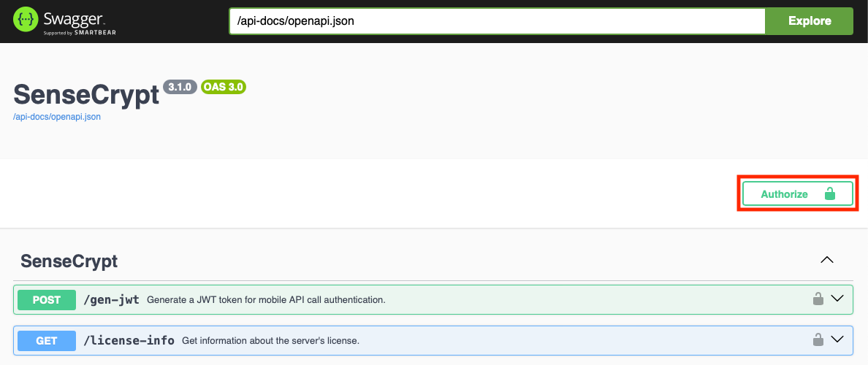The width and height of the screenshot is (868, 365).
Task: Open the /api-docs/openapi.json link under title
Action: tap(57, 117)
